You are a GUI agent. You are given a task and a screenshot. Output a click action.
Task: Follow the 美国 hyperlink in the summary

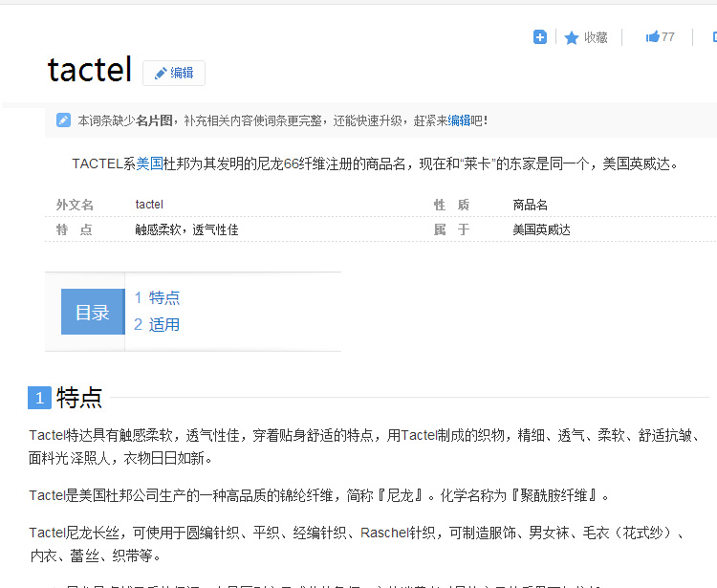pyautogui.click(x=149, y=163)
